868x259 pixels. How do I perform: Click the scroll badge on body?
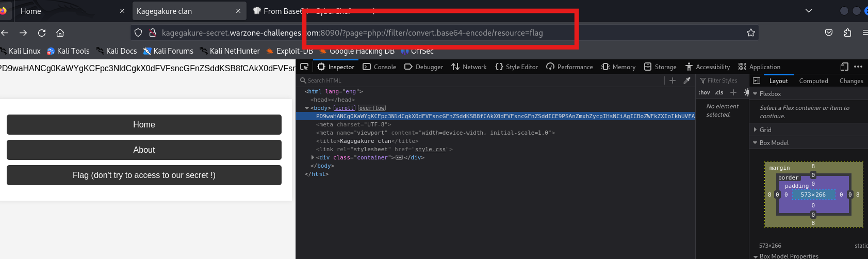(345, 108)
